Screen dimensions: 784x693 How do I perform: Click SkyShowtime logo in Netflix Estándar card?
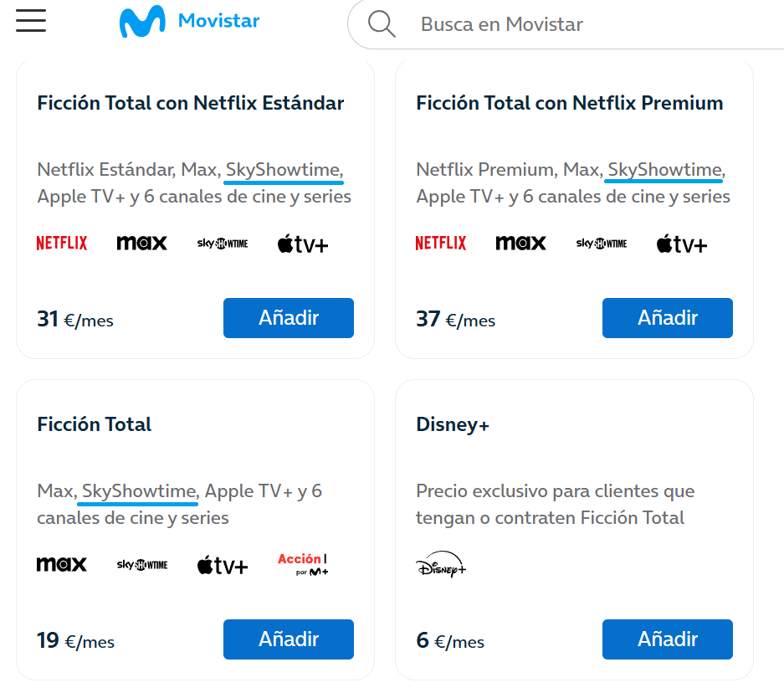223,244
